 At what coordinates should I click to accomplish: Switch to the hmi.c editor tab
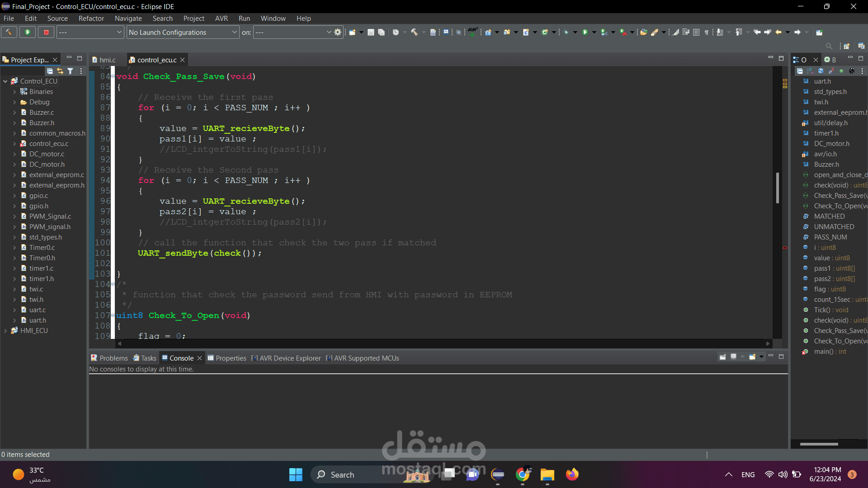tap(107, 60)
